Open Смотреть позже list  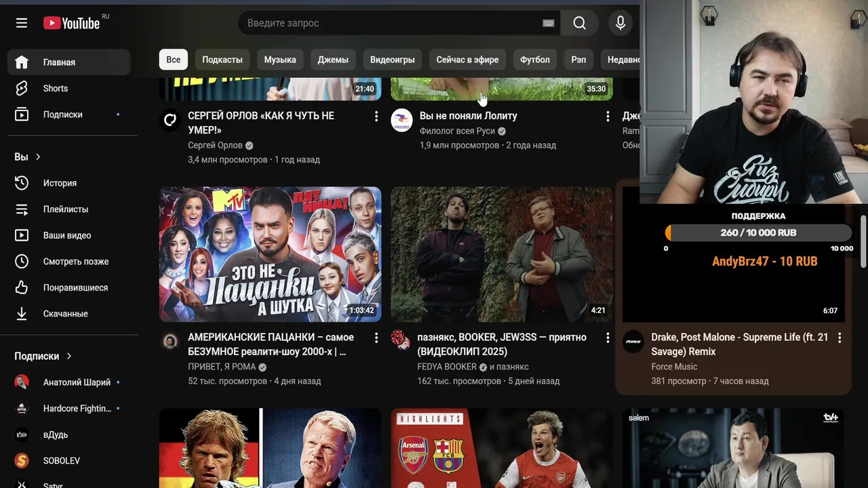pyautogui.click(x=69, y=262)
